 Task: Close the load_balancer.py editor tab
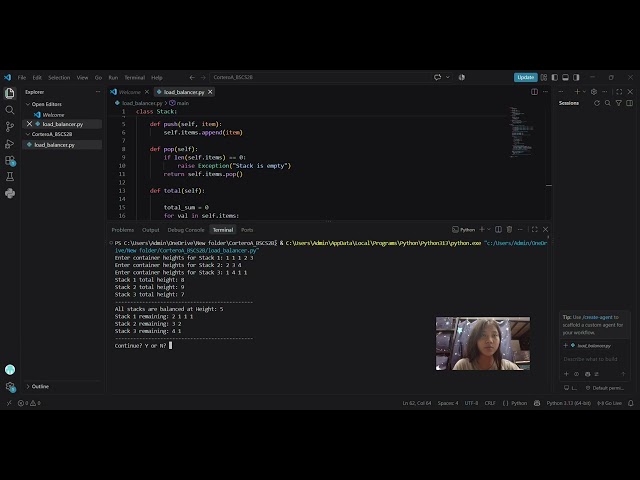pos(210,92)
